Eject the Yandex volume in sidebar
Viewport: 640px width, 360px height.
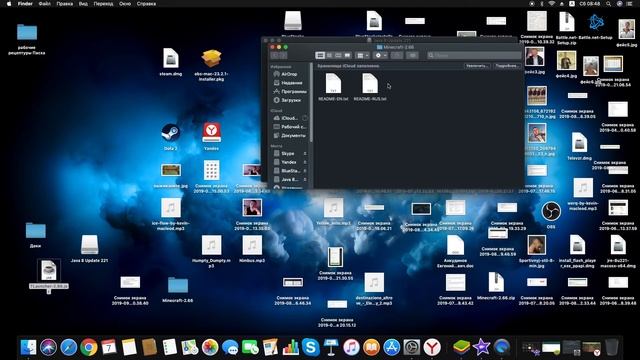tap(305, 162)
